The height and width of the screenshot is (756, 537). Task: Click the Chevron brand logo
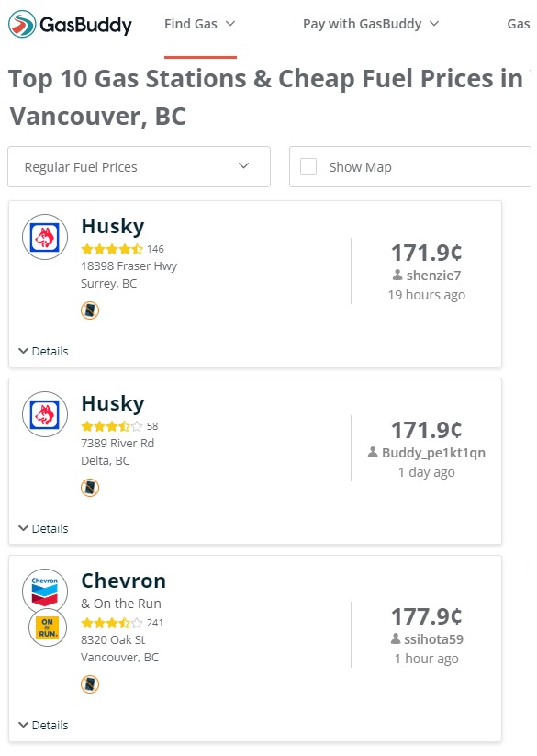click(x=45, y=591)
